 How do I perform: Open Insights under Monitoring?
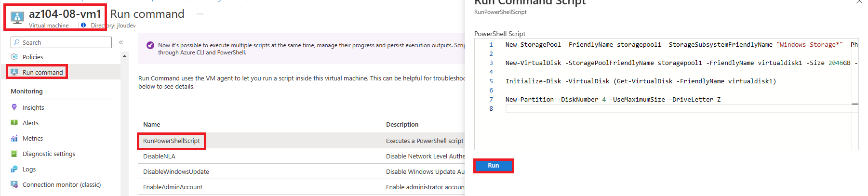click(33, 107)
